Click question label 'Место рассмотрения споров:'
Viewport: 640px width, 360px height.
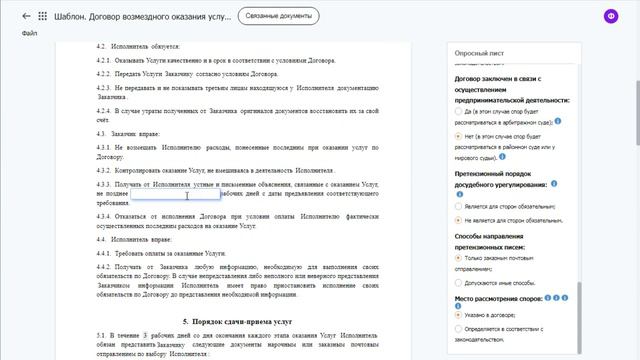click(x=498, y=298)
